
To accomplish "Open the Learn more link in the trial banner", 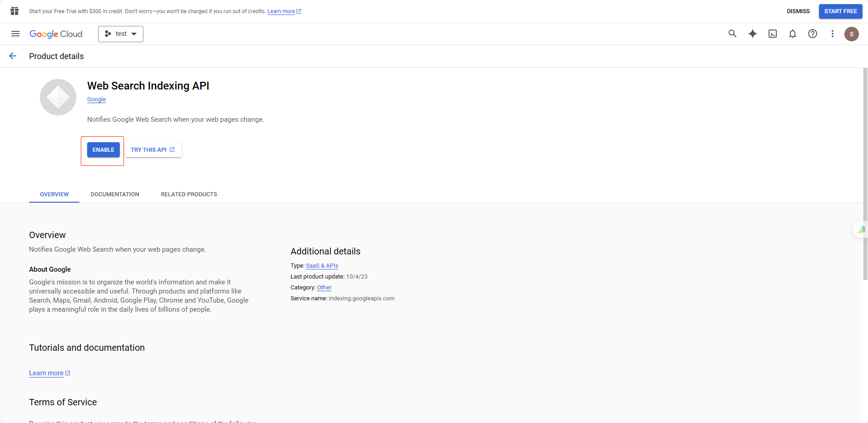I will tap(284, 11).
